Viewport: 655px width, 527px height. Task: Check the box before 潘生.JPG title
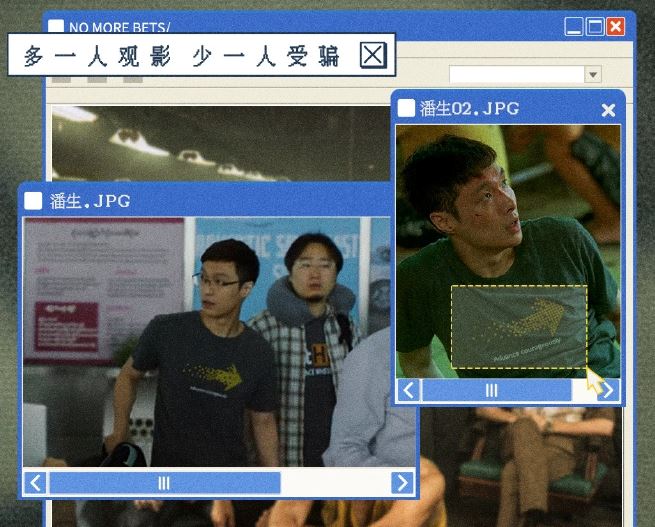[x=33, y=200]
